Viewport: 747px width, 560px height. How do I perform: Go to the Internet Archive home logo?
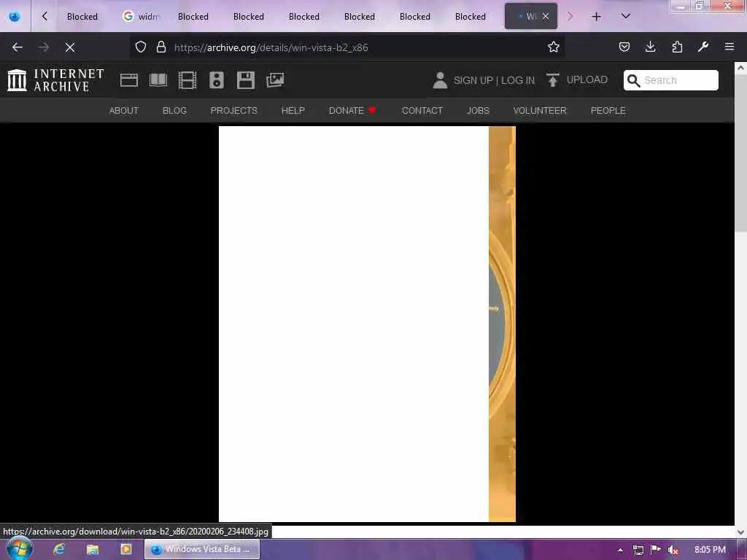pyautogui.click(x=55, y=80)
